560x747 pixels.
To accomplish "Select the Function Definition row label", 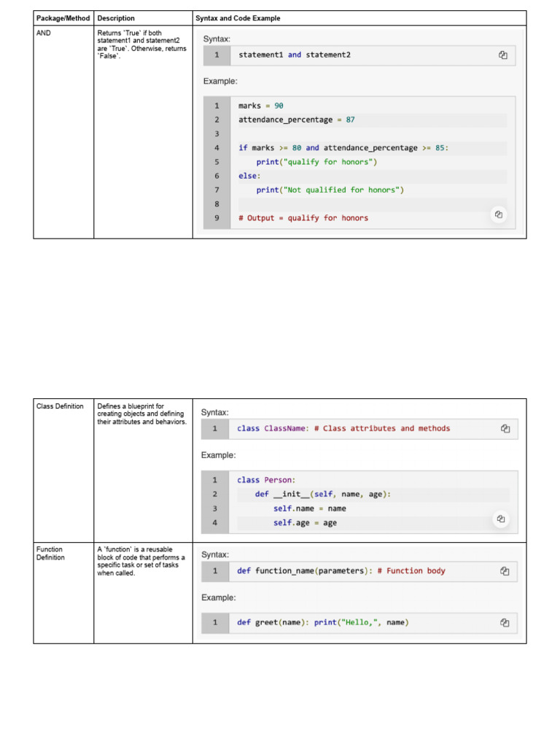I will (50, 554).
